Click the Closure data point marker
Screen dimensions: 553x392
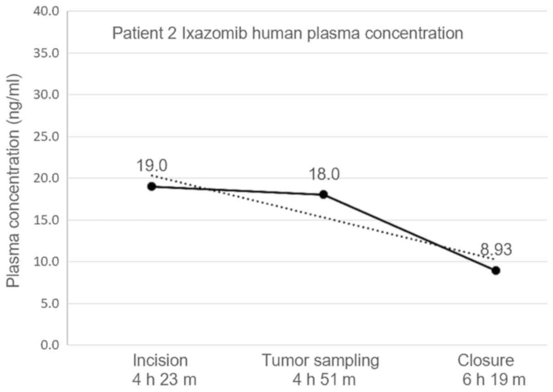tap(496, 270)
